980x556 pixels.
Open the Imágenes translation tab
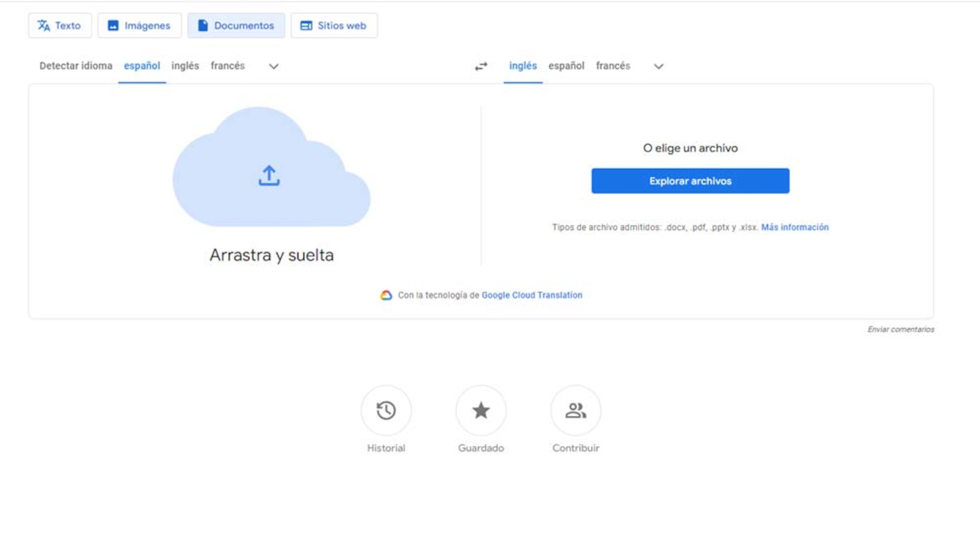click(x=139, y=25)
